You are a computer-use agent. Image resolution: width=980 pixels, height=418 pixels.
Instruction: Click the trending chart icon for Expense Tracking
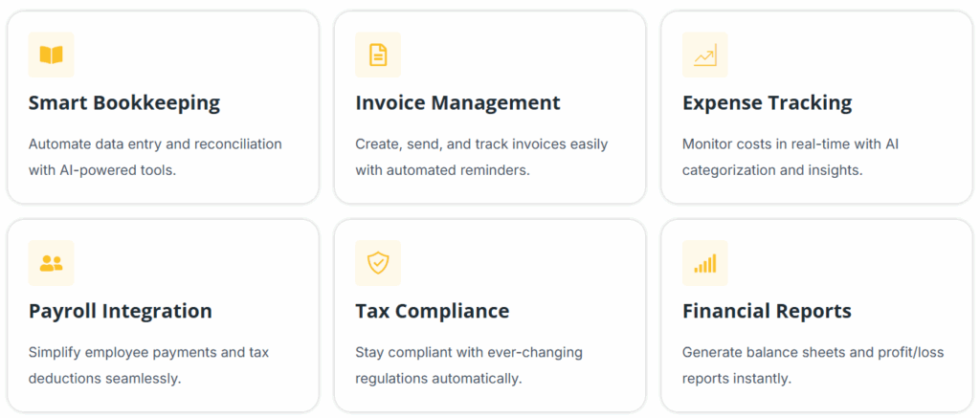(705, 55)
